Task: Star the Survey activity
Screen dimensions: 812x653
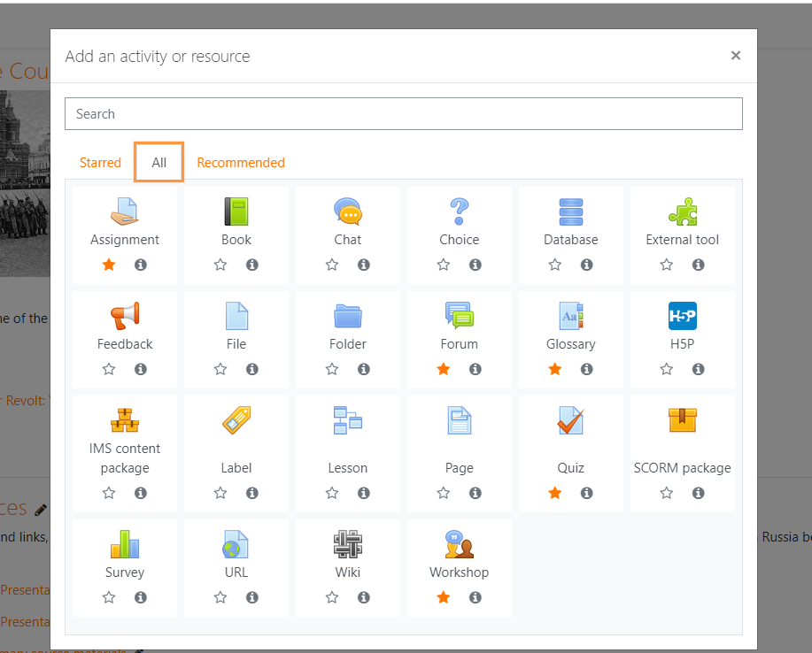Action: (109, 597)
